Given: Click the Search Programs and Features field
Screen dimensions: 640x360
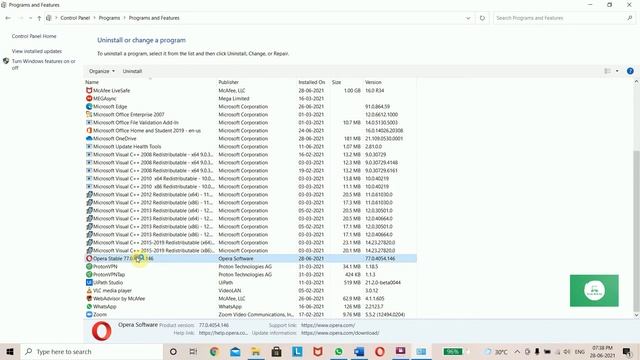Looking at the screenshot, I should coord(563,18).
